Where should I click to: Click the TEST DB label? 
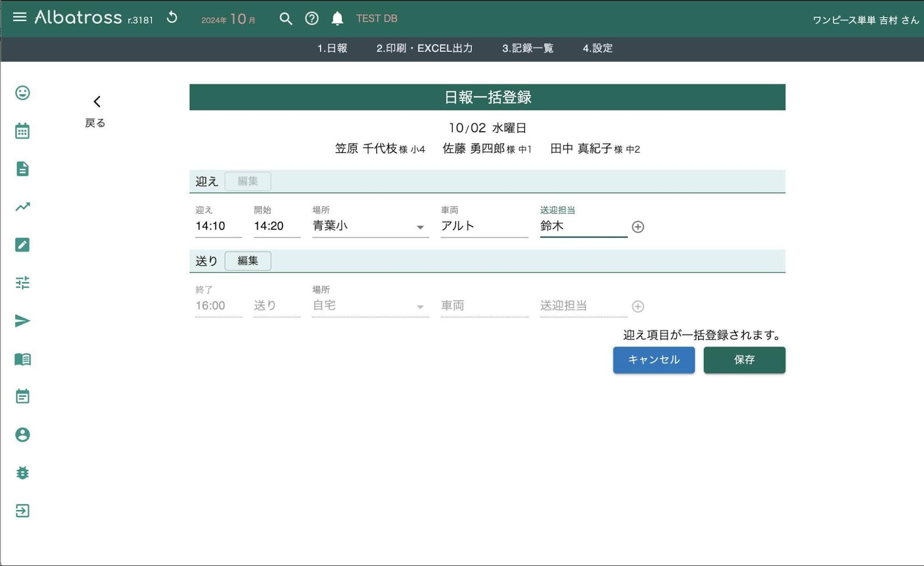377,18
